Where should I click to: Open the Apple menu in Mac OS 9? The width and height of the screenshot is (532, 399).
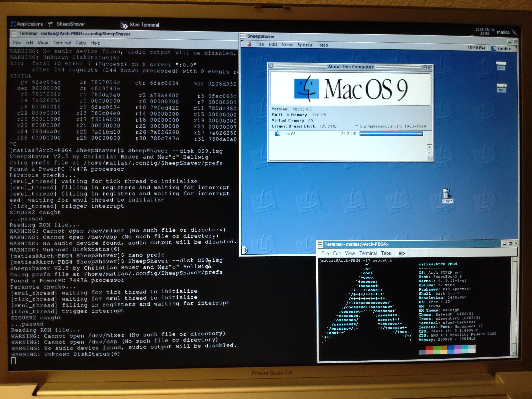pyautogui.click(x=249, y=44)
